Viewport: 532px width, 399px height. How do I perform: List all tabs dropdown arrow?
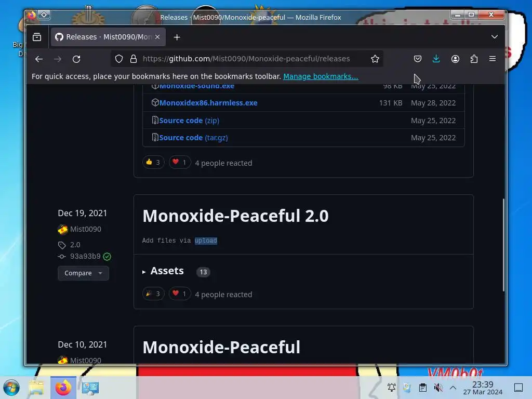[x=495, y=37]
